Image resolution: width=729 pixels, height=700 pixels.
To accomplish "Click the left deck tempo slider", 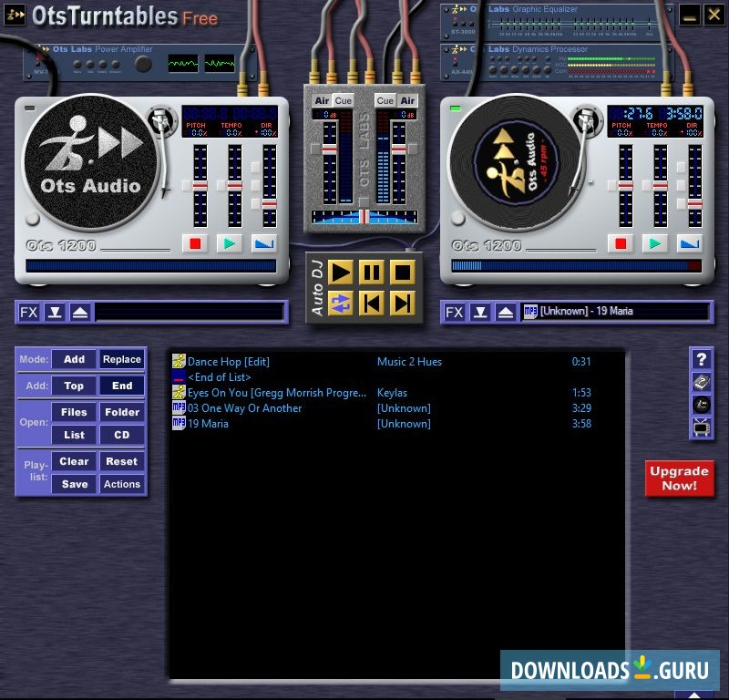I will (x=235, y=186).
